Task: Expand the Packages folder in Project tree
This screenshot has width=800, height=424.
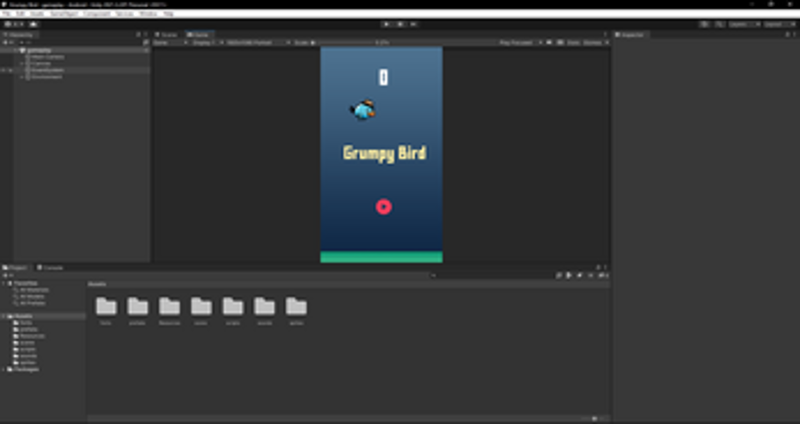Action: coord(4,369)
